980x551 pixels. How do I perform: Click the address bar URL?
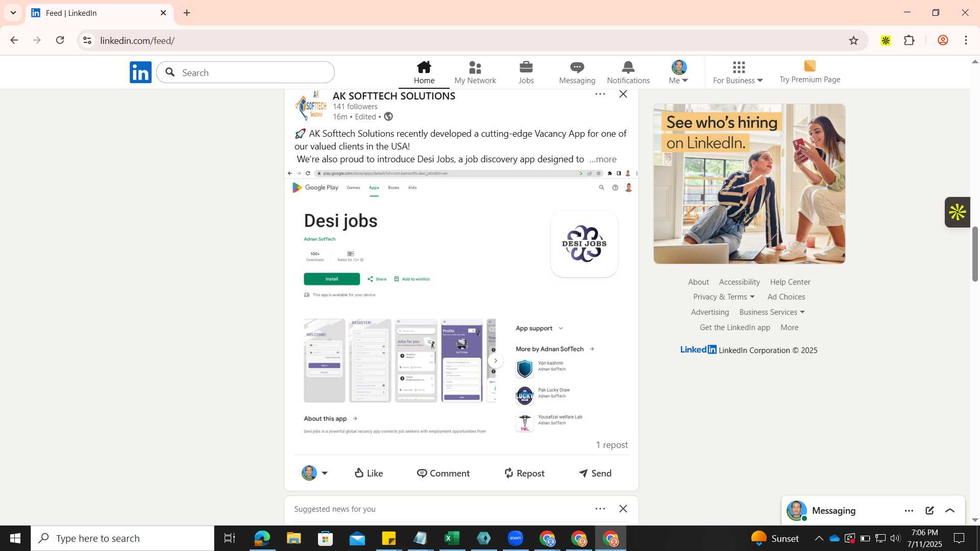(x=137, y=40)
